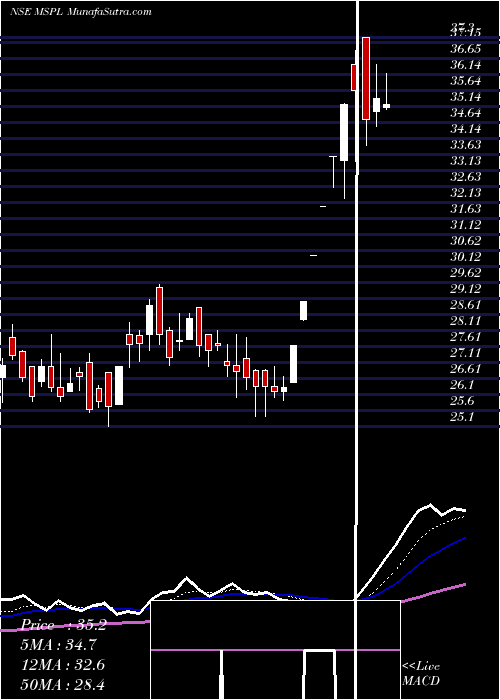Click the white MACD line peak
The image size is (500, 700).
(430, 505)
